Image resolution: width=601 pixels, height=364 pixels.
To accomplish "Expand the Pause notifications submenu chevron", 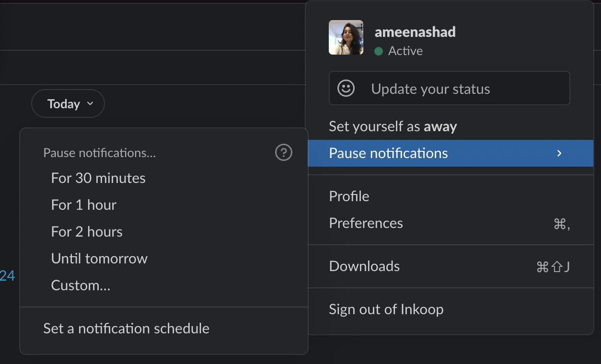I will click(559, 153).
